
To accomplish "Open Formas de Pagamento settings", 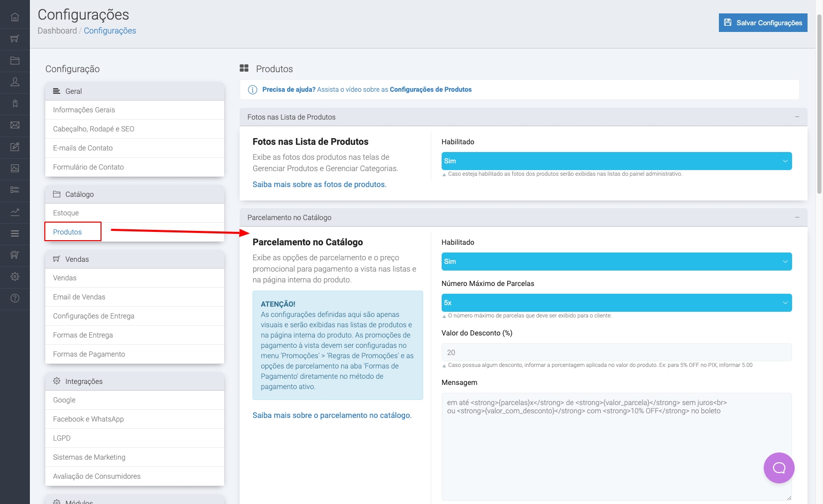I will point(89,354).
